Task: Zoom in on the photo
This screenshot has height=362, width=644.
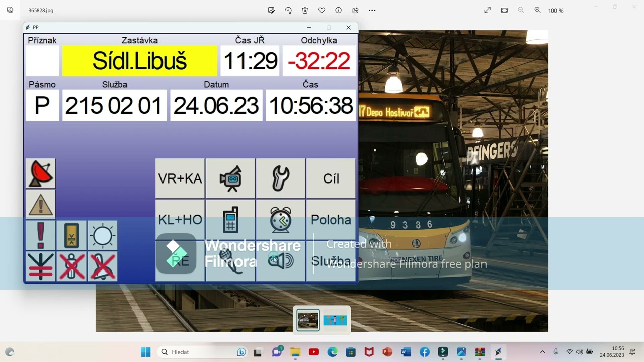Action: point(537,10)
